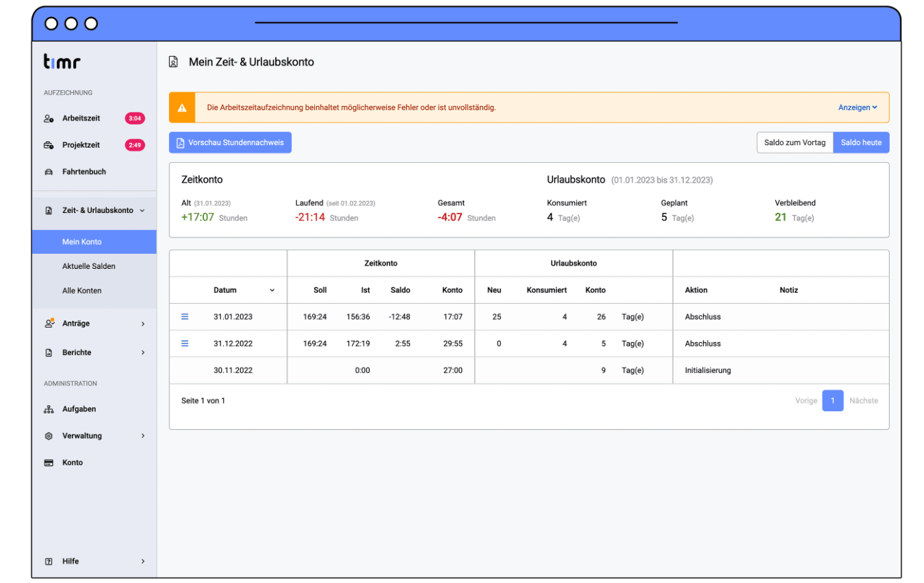This screenshot has width=924, height=583.
Task: Expand the Verwaltung submenu chevron
Action: point(142,436)
